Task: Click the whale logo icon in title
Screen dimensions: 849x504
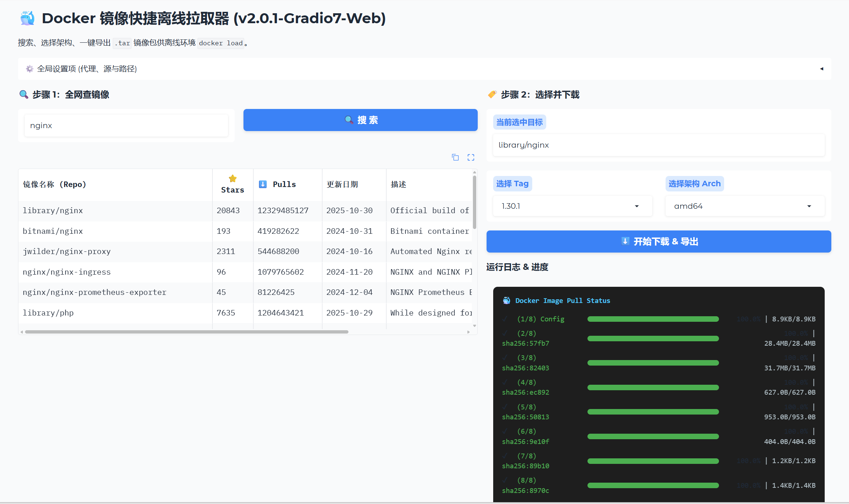Action: point(27,18)
